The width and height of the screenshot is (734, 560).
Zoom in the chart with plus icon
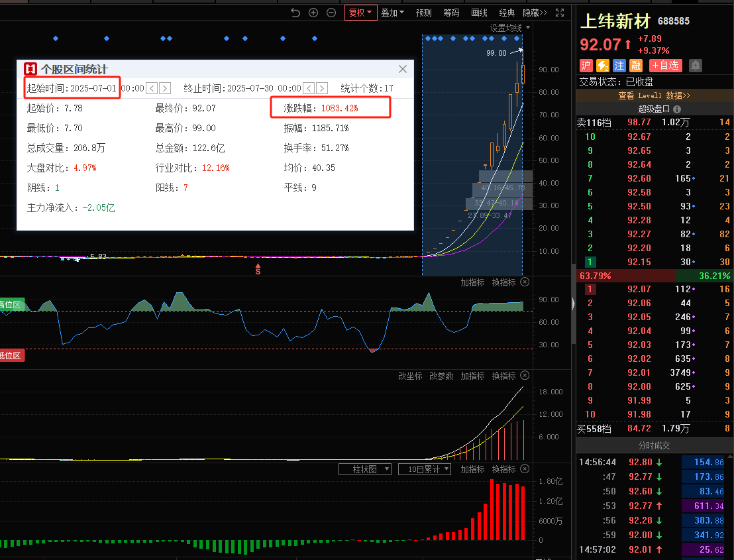point(313,13)
